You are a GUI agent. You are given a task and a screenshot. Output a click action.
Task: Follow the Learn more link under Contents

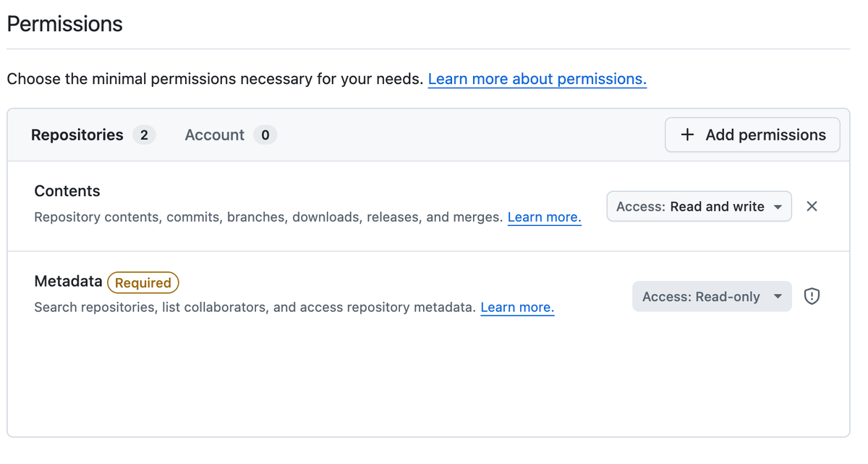545,217
